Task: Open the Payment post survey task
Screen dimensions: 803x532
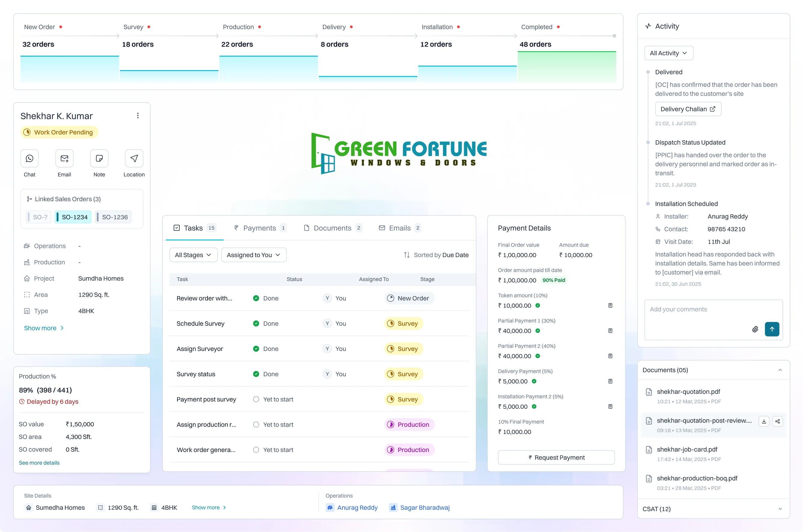Action: 320,399
